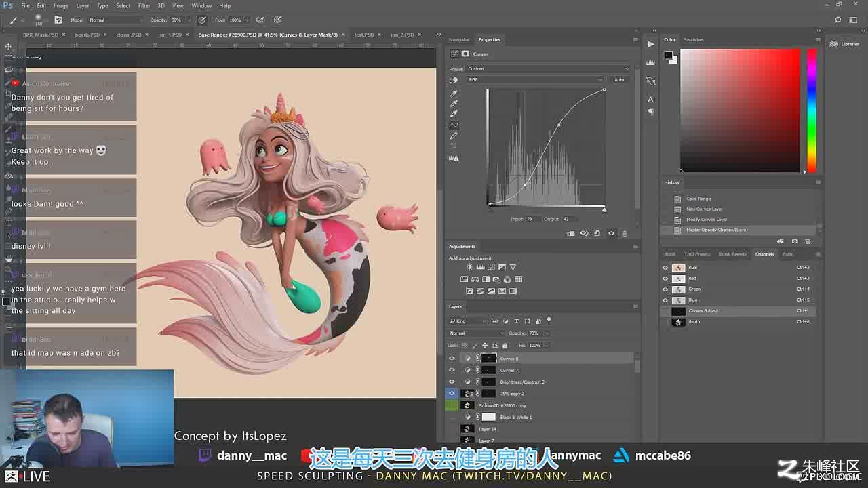Add a Vibrance adjustment

point(513,267)
